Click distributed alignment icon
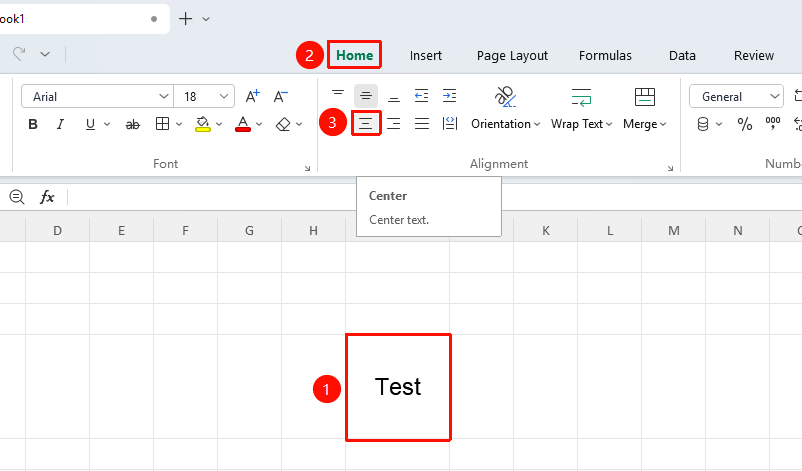Image resolution: width=802 pixels, height=471 pixels. pos(450,123)
